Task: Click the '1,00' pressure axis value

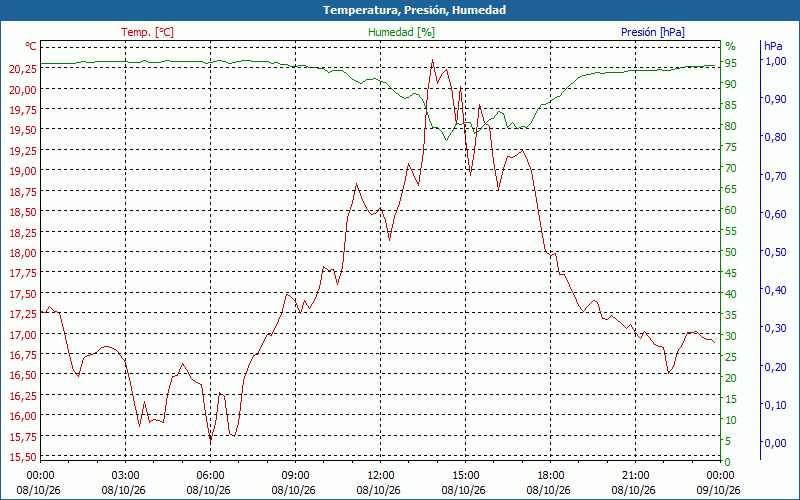Action: tap(776, 61)
